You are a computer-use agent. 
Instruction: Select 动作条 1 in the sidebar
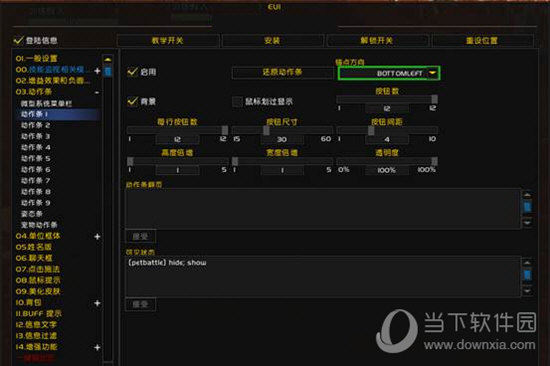pyautogui.click(x=58, y=114)
